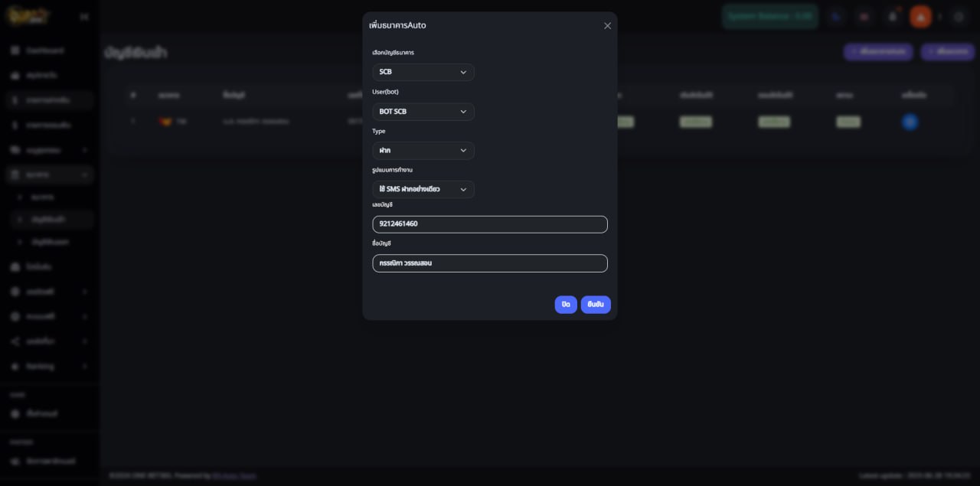Click the site logo in the sidebar

coord(29,16)
